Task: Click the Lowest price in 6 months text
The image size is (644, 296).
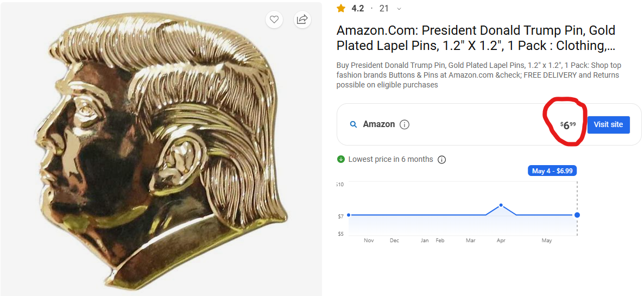Action: (x=390, y=159)
